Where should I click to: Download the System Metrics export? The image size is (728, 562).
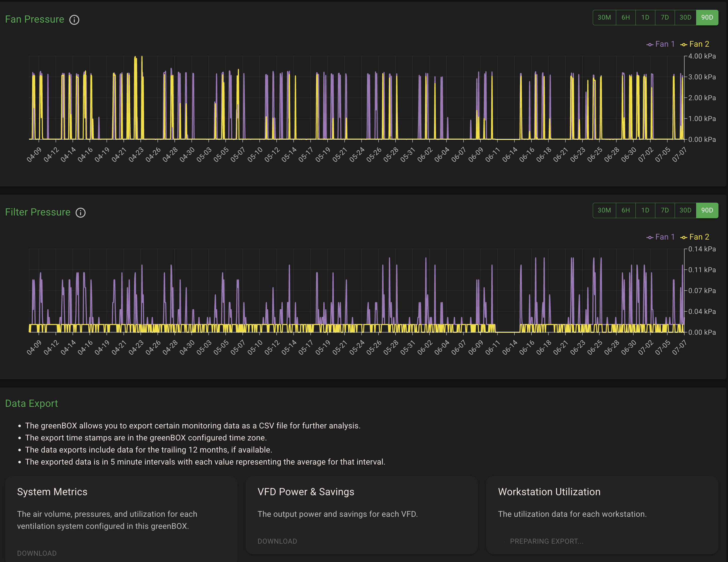[x=37, y=553]
